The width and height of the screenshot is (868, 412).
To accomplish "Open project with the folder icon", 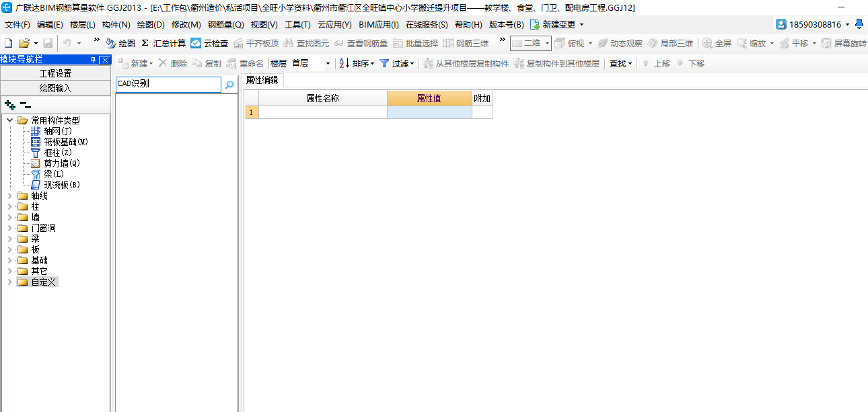I will 24,43.
